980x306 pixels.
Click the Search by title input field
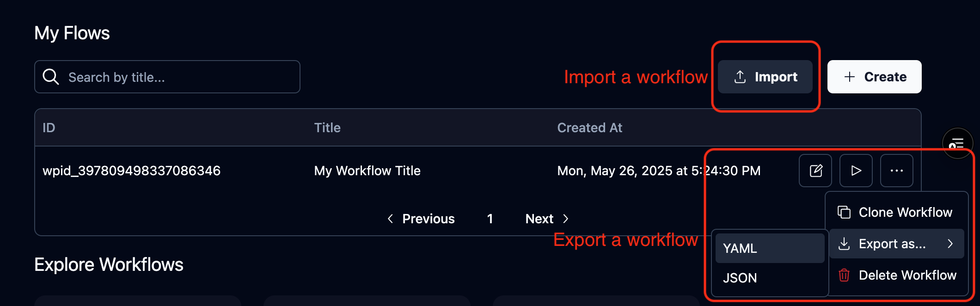point(166,77)
